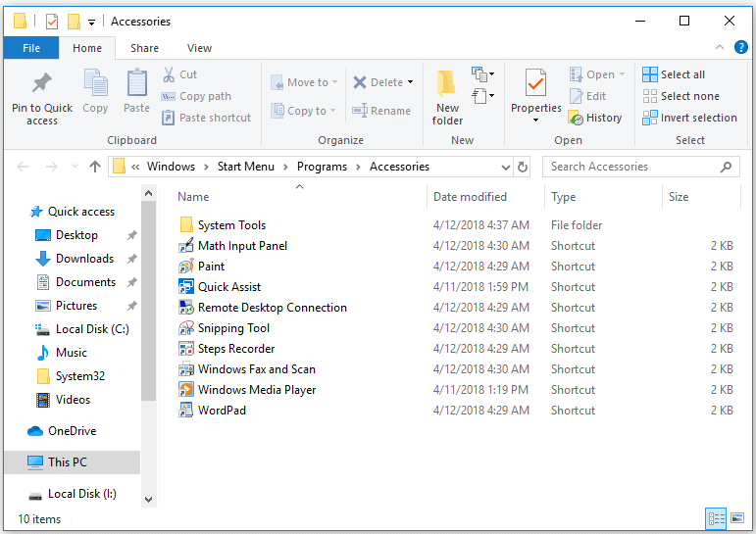This screenshot has width=756, height=534.
Task: Click the Cut scissors icon
Action: coord(169,74)
